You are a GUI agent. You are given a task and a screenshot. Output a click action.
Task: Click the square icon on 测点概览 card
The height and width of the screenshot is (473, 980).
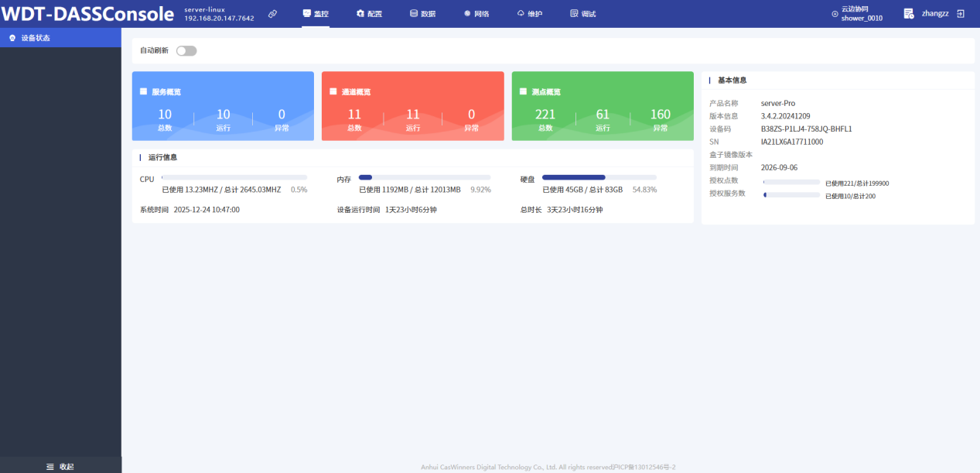click(524, 91)
